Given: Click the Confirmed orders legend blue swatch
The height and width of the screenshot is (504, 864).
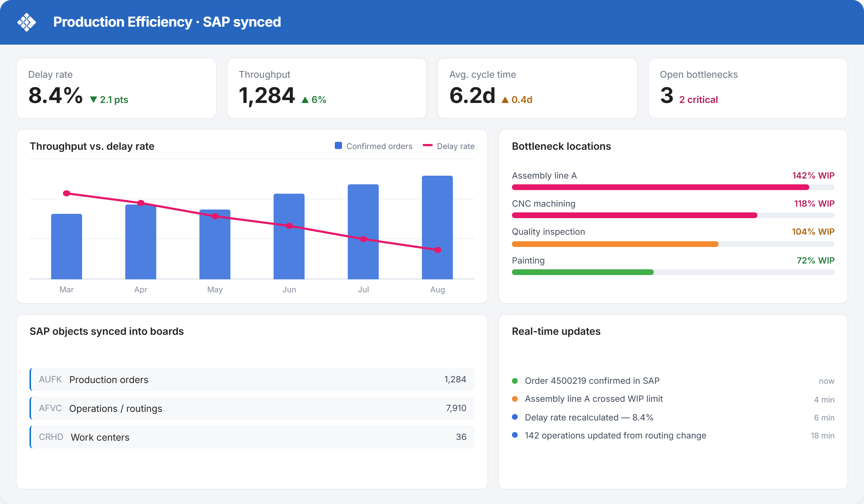Looking at the screenshot, I should pyautogui.click(x=338, y=145).
